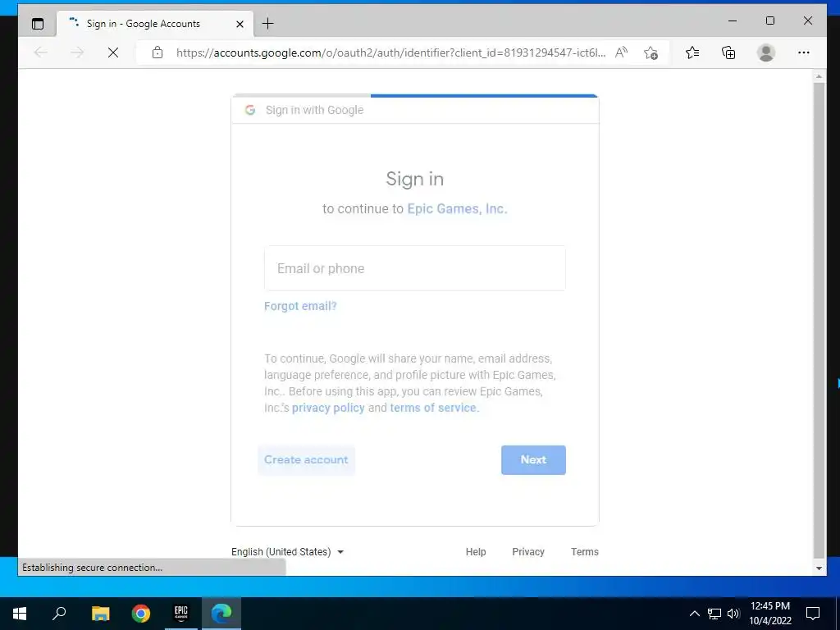840x630 pixels.
Task: Open the Windows Start menu
Action: click(x=20, y=614)
